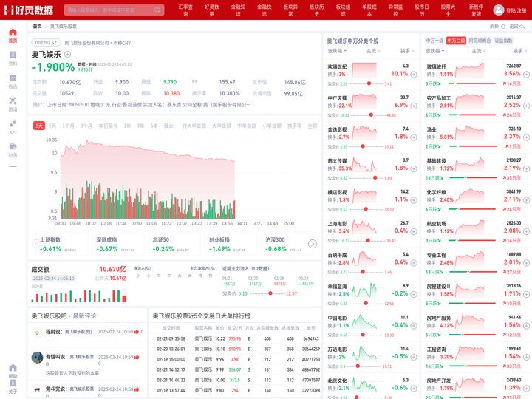Image resolution: width=532 pixels, height=399 pixels.
Task: Click the previous arrow of index carousel
Action: coord(36,244)
